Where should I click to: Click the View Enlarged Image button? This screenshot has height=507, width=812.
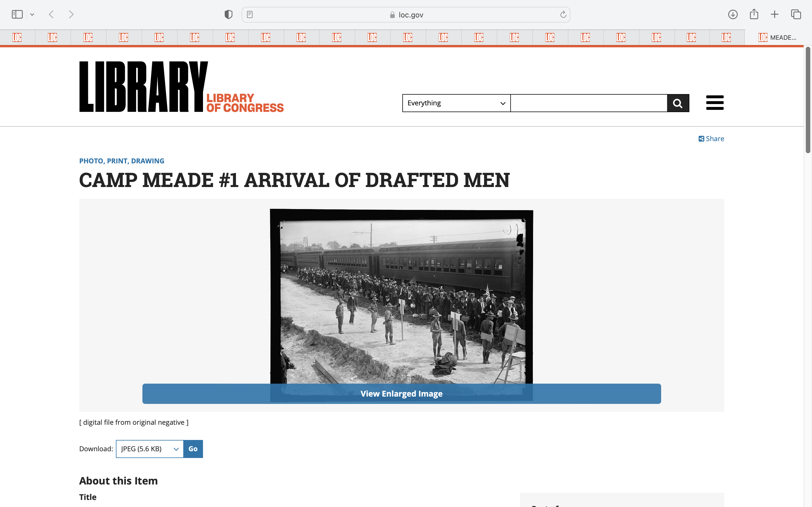(x=401, y=394)
